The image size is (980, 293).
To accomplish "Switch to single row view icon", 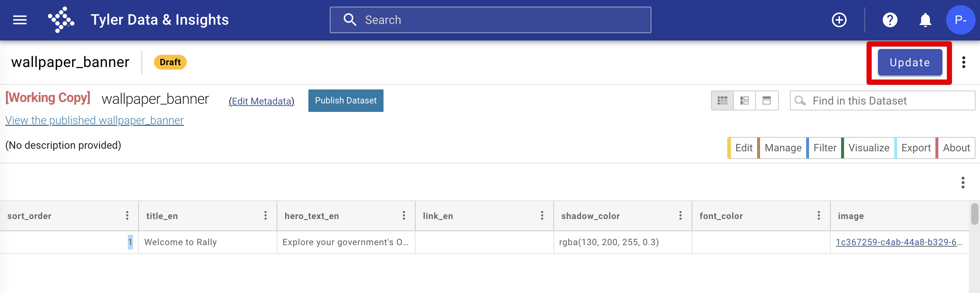I will click(x=766, y=100).
